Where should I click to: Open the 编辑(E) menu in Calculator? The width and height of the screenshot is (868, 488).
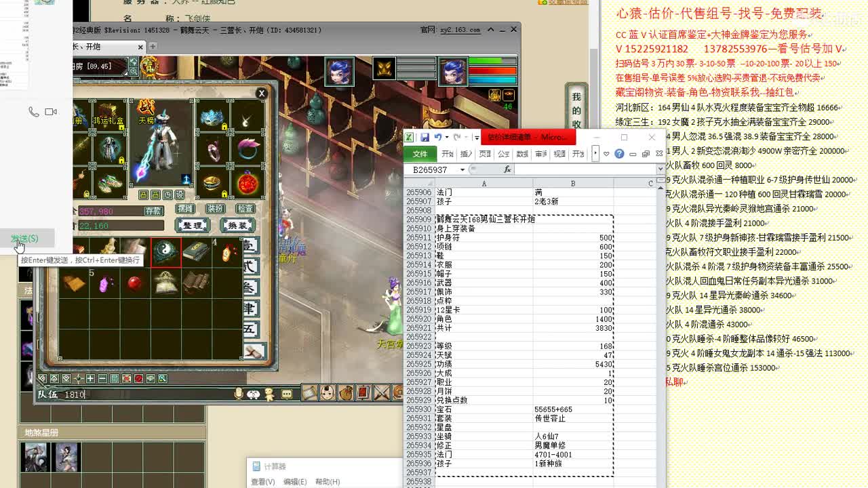[295, 482]
